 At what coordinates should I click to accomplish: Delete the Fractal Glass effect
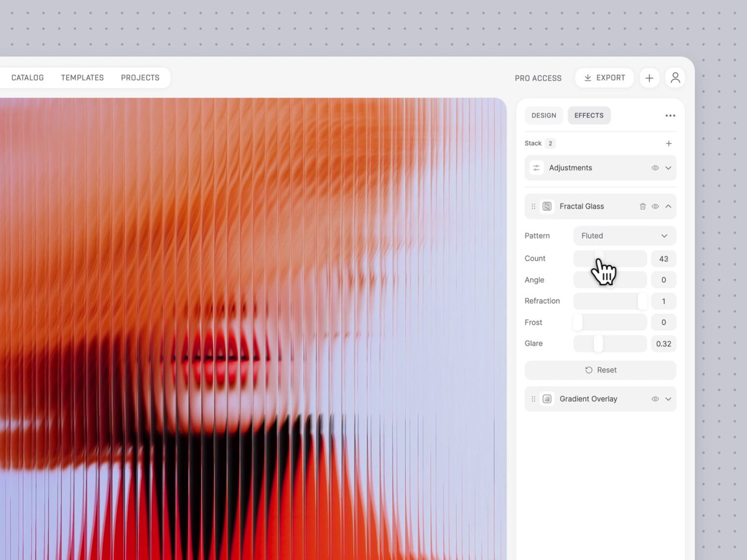point(643,207)
